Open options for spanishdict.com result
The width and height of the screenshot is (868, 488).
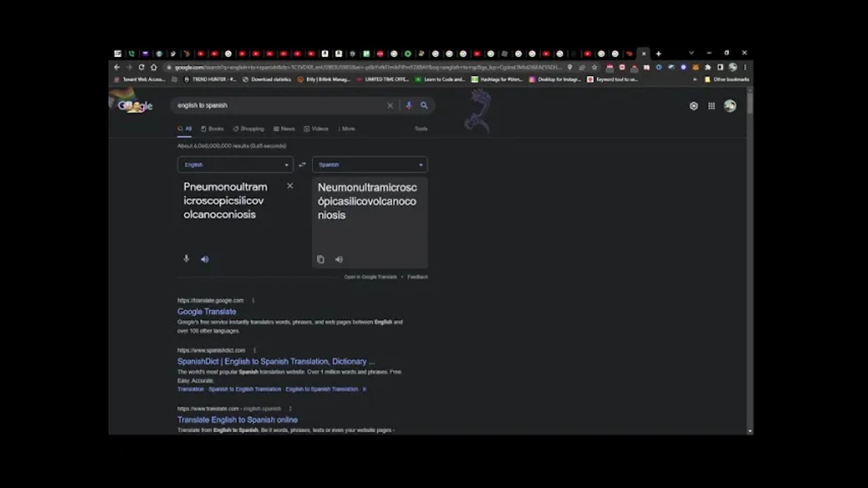[254, 350]
